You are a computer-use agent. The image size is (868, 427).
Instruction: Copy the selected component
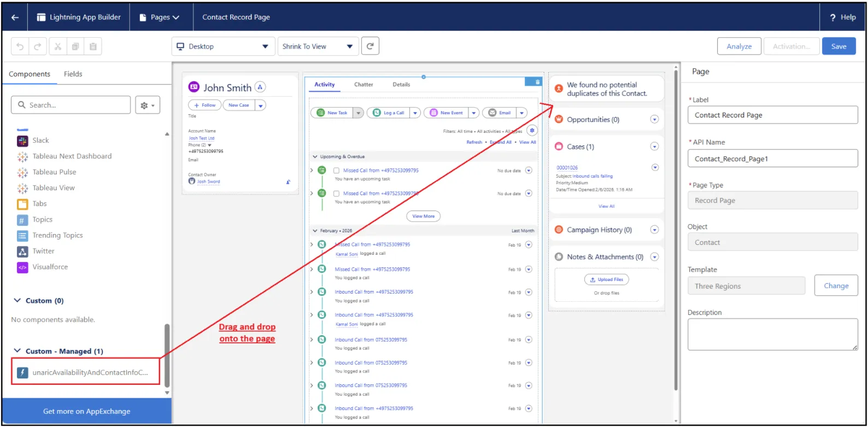point(75,46)
